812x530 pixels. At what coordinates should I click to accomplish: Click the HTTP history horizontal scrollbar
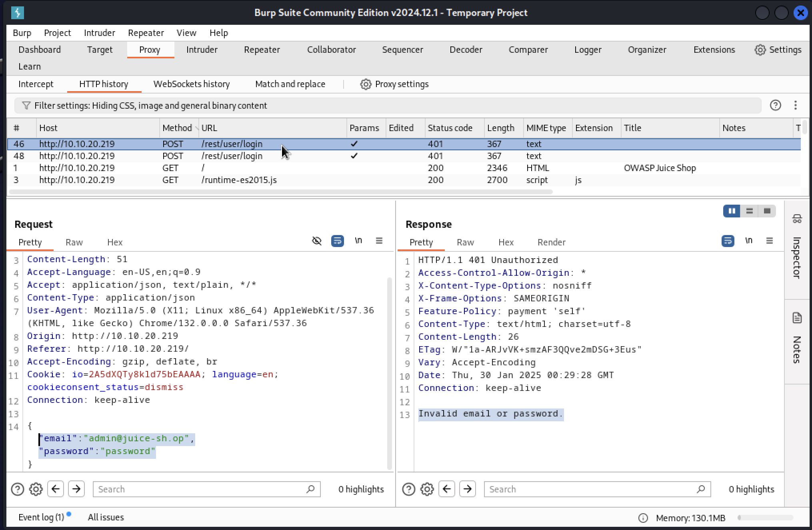point(280,192)
